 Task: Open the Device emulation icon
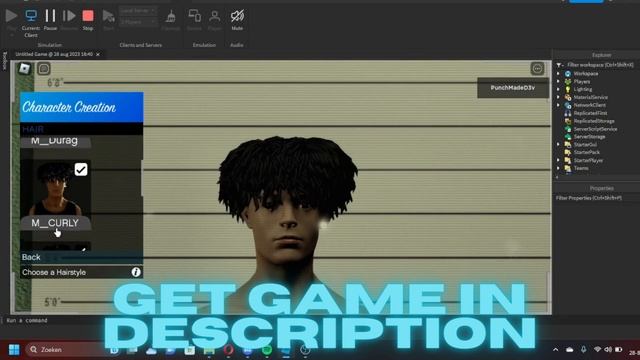point(194,16)
